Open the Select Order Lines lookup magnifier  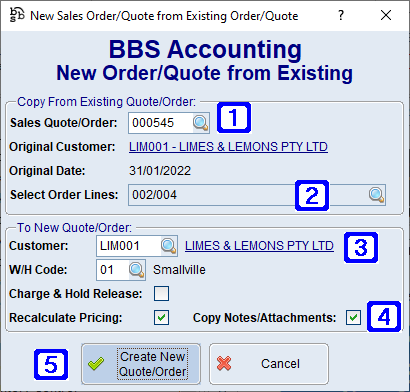[377, 194]
